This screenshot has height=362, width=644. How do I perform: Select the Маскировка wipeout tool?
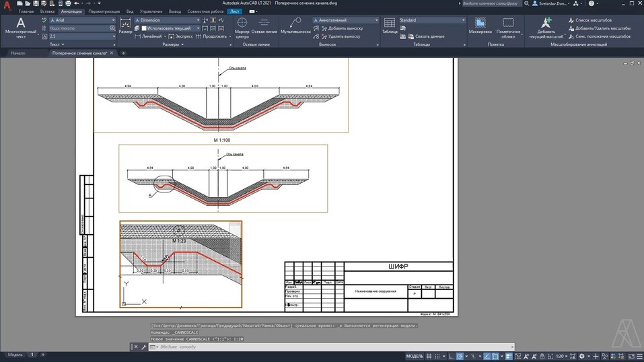point(480,26)
